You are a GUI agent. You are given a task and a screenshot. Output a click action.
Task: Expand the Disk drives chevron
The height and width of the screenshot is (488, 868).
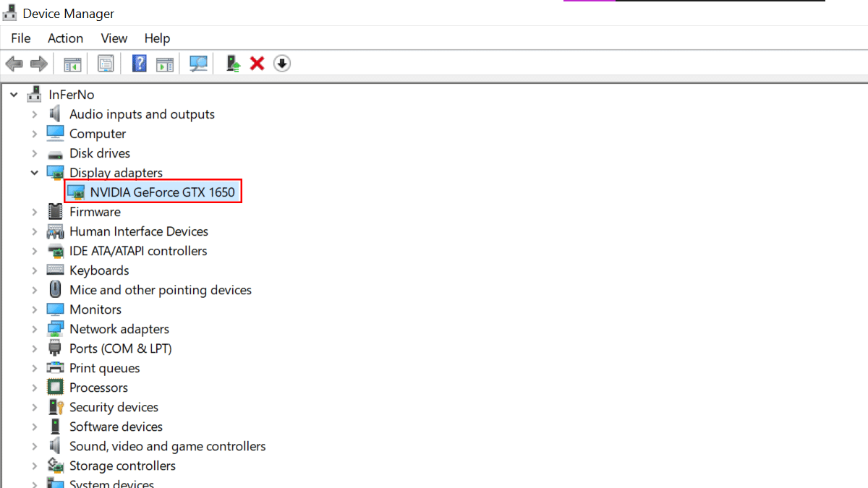(34, 153)
